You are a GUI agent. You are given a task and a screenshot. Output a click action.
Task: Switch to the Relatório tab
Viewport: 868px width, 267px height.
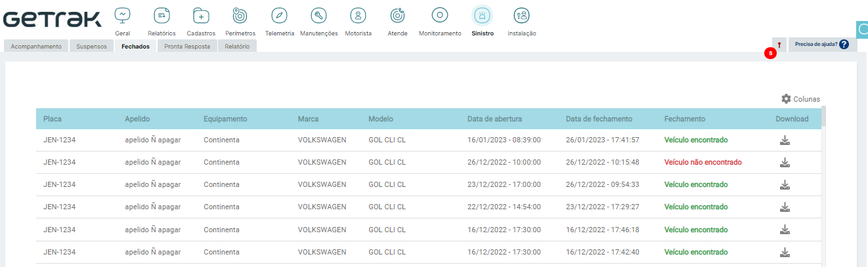pos(237,47)
